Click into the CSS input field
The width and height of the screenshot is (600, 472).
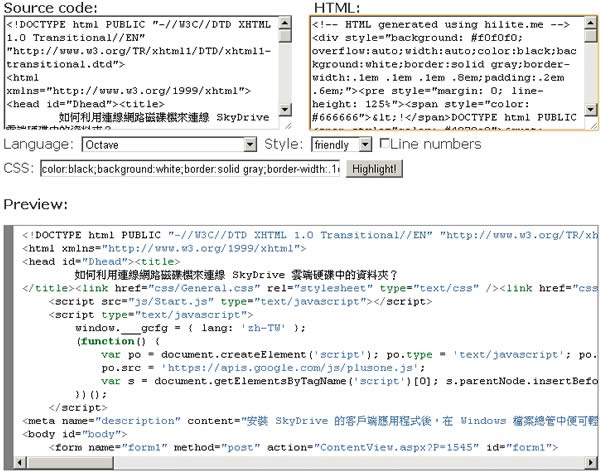pos(190,168)
